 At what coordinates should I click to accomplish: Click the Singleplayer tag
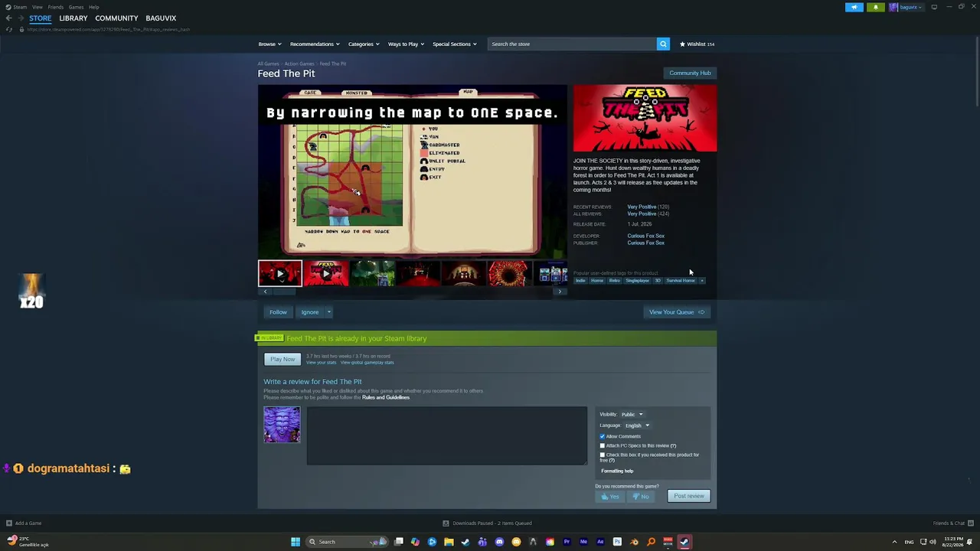coord(637,281)
